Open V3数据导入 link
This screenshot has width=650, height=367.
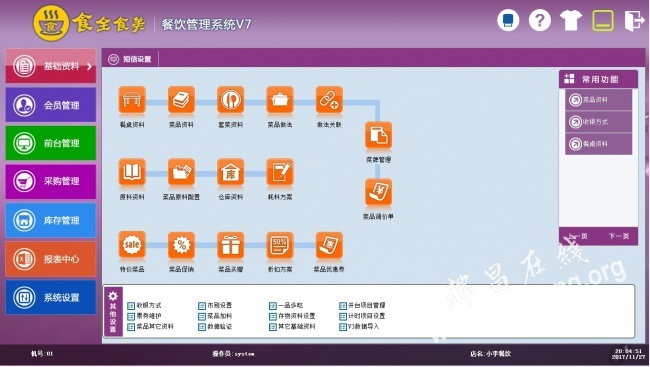click(359, 327)
